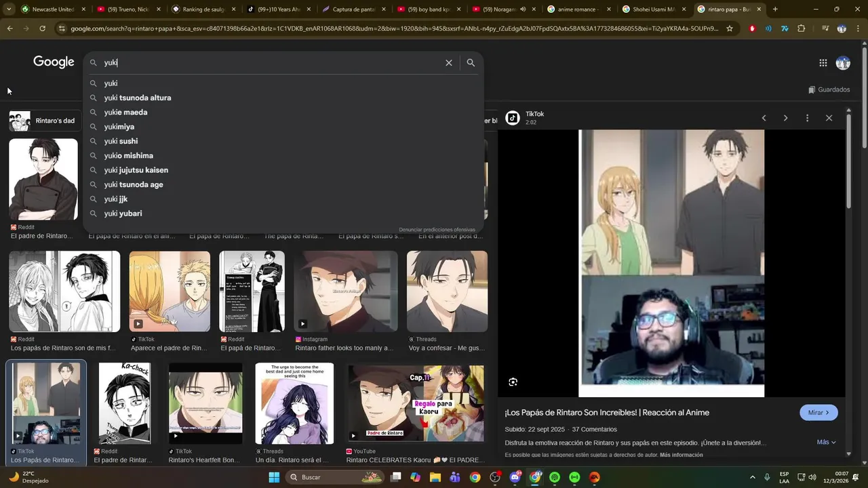
Task: Open a new browser tab
Action: [775, 9]
